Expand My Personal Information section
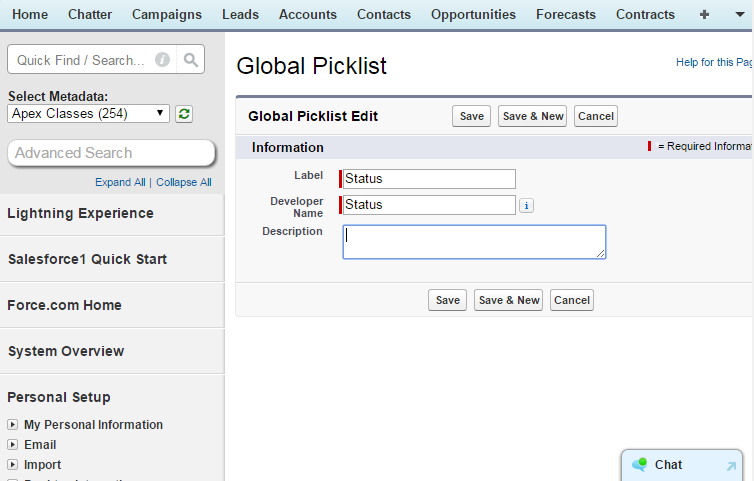Viewport: 754px width, 481px height. 13,425
